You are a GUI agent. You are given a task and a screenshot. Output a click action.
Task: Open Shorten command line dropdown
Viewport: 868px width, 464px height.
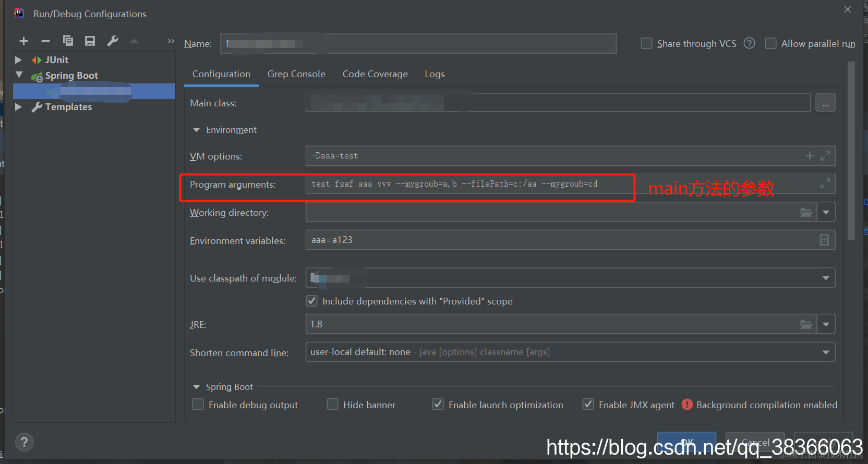826,352
